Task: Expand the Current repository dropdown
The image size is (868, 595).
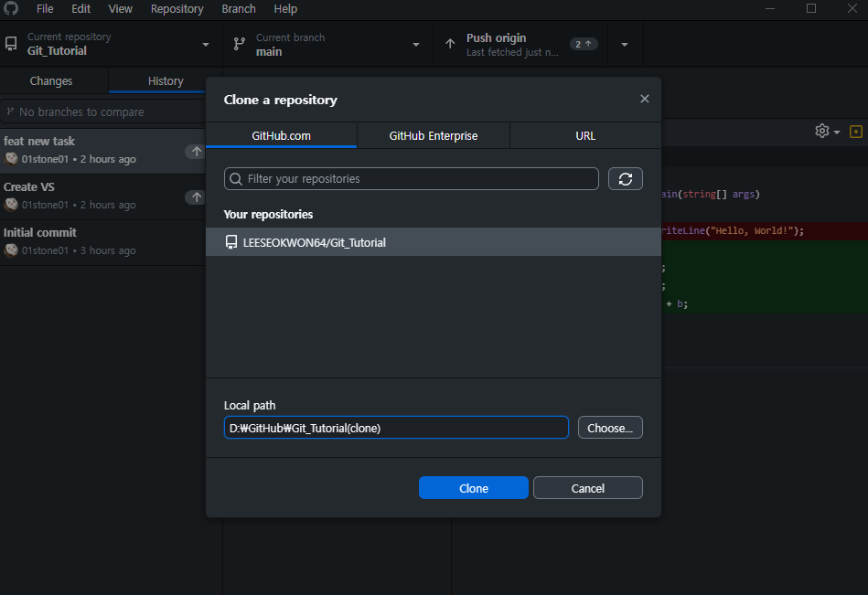Action: [206, 44]
